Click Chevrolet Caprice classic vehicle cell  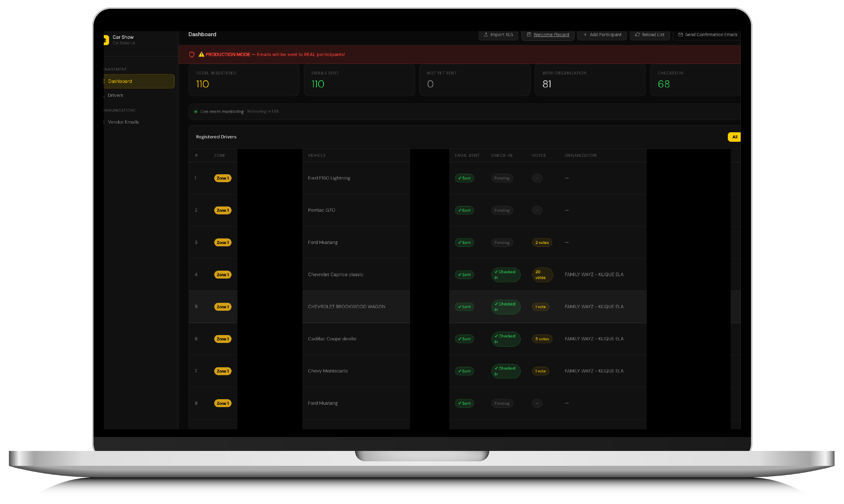pos(336,274)
